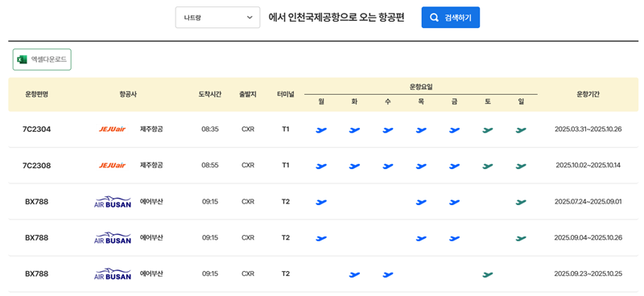644x296 pixels.
Task: Click Monday plane icon in BX788 2025.07.24~2025.09.01 row
Action: (321, 202)
